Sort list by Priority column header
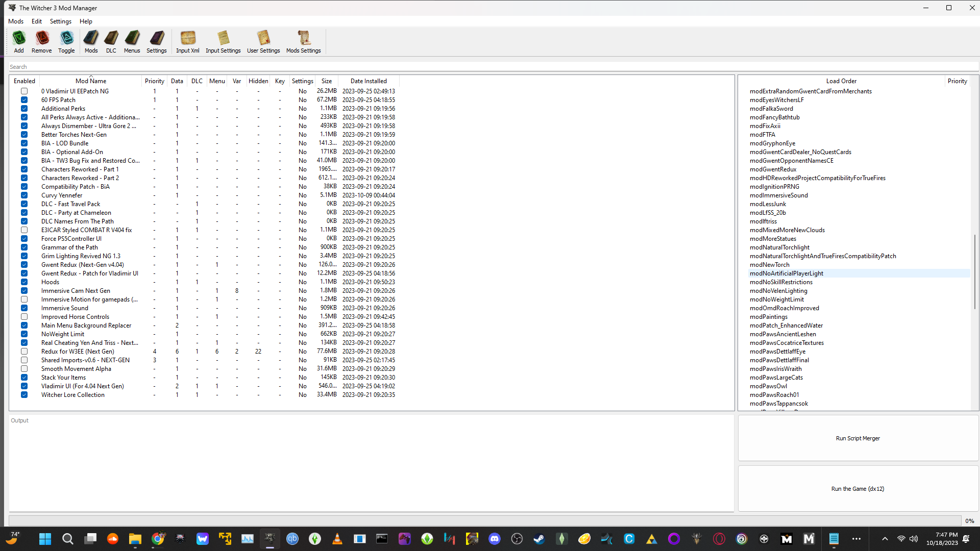This screenshot has width=980, height=551. pos(154,81)
